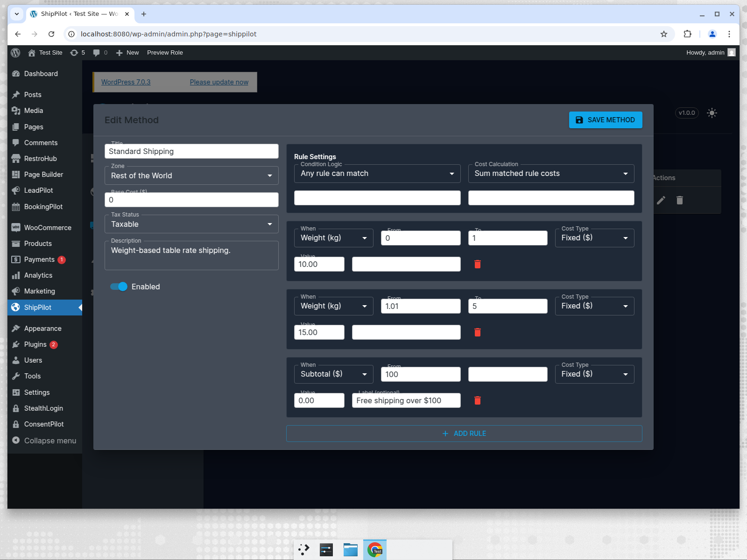Click the Page Builder sidebar icon

coord(16,175)
